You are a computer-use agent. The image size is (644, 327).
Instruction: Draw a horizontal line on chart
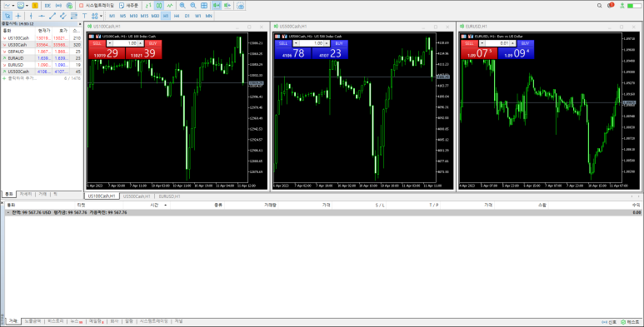coord(42,16)
